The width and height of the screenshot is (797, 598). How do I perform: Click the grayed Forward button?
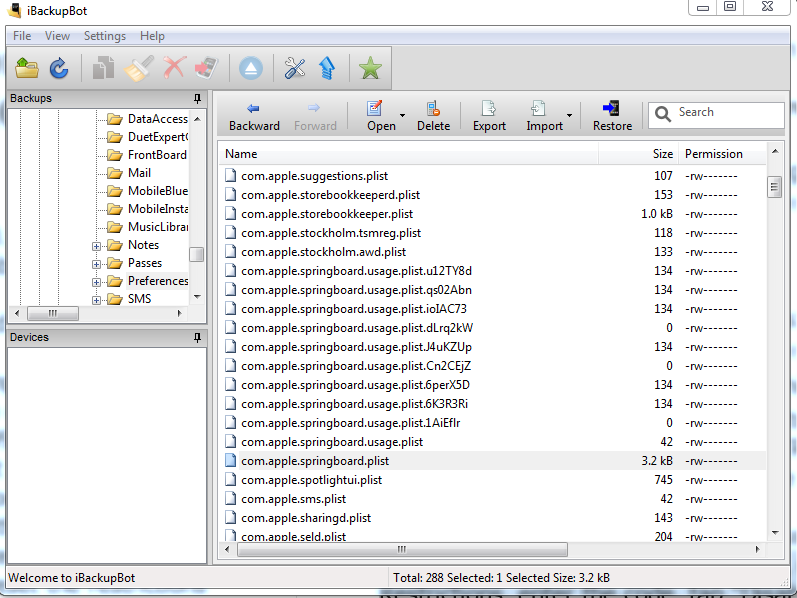[315, 117]
